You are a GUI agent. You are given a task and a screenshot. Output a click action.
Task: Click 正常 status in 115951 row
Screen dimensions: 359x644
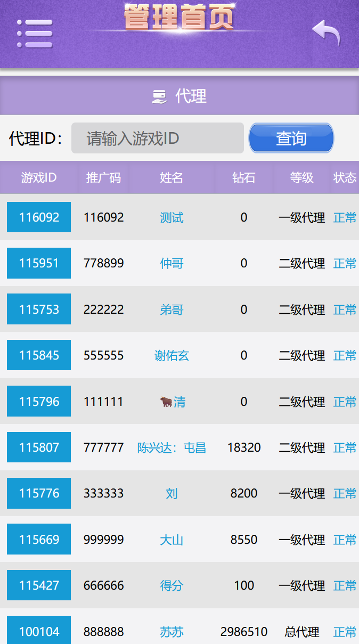point(345,263)
